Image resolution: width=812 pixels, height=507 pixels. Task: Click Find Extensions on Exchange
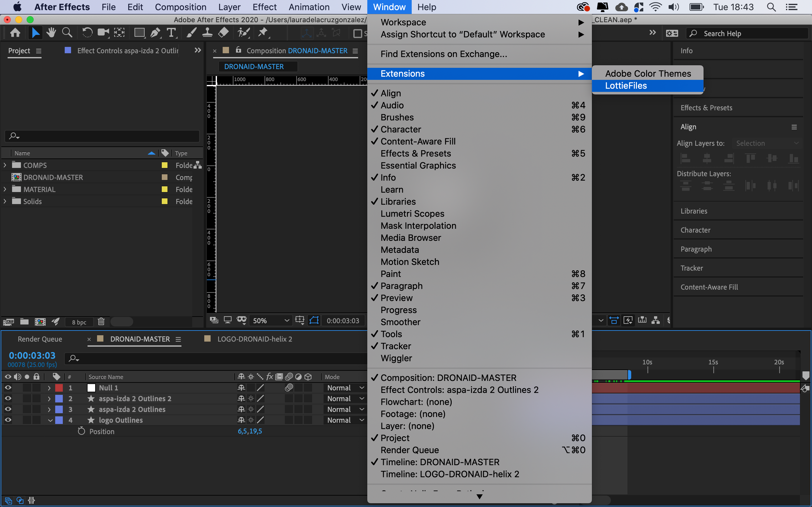(x=443, y=54)
